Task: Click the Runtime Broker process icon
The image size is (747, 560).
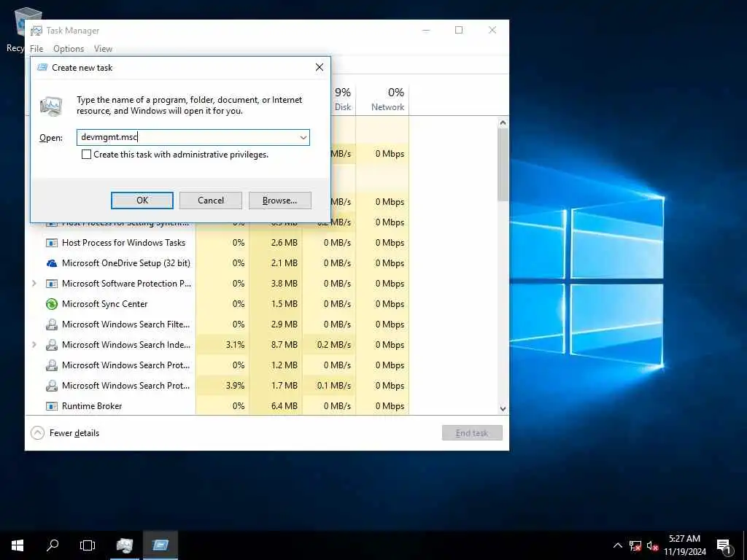Action: [x=52, y=406]
